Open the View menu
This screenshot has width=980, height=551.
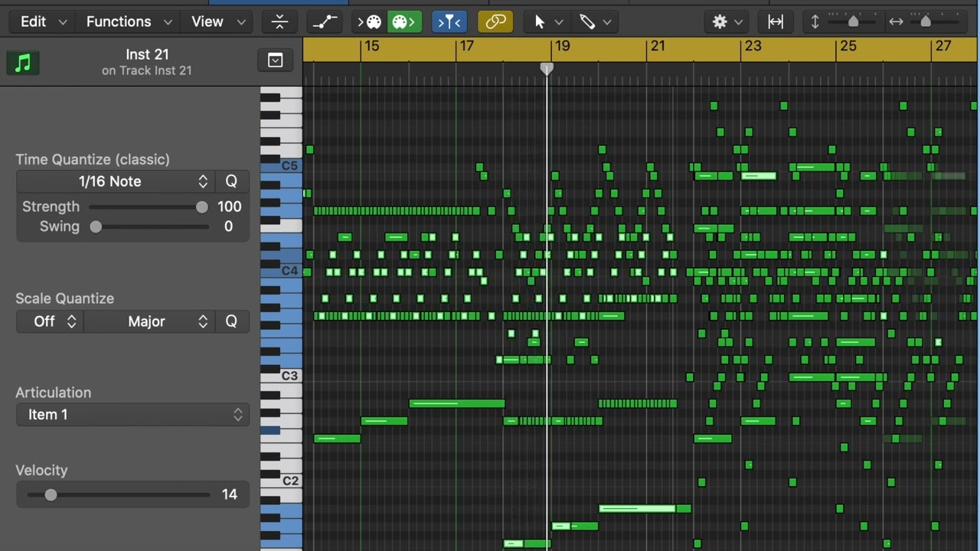pos(207,21)
